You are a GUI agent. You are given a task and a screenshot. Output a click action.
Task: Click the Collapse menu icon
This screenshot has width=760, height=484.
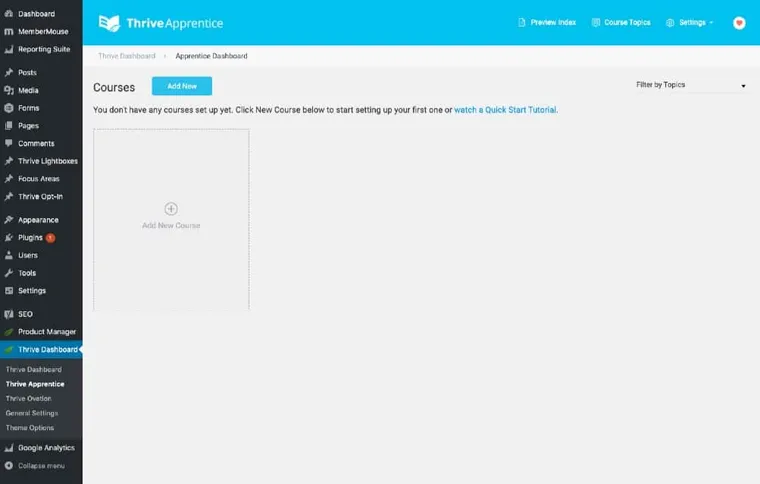pos(9,466)
